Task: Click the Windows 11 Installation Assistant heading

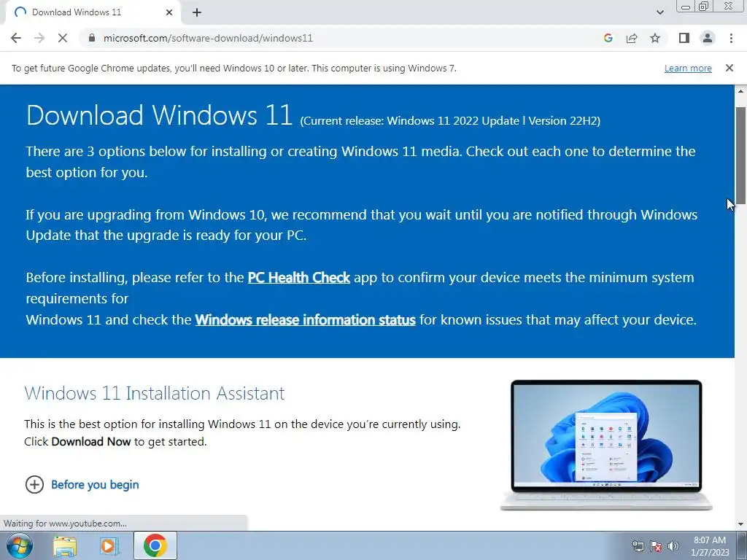Action: (155, 393)
